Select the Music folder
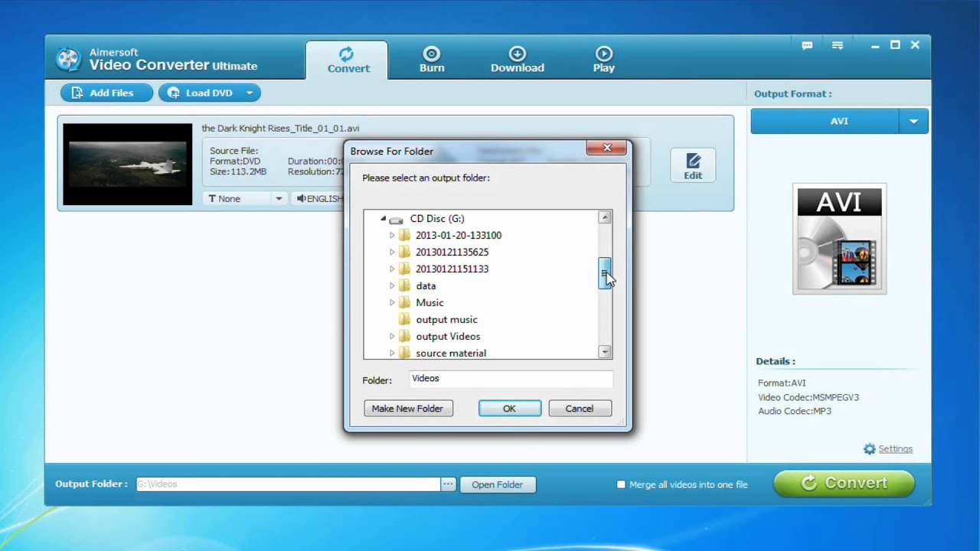The image size is (980, 551). click(430, 303)
